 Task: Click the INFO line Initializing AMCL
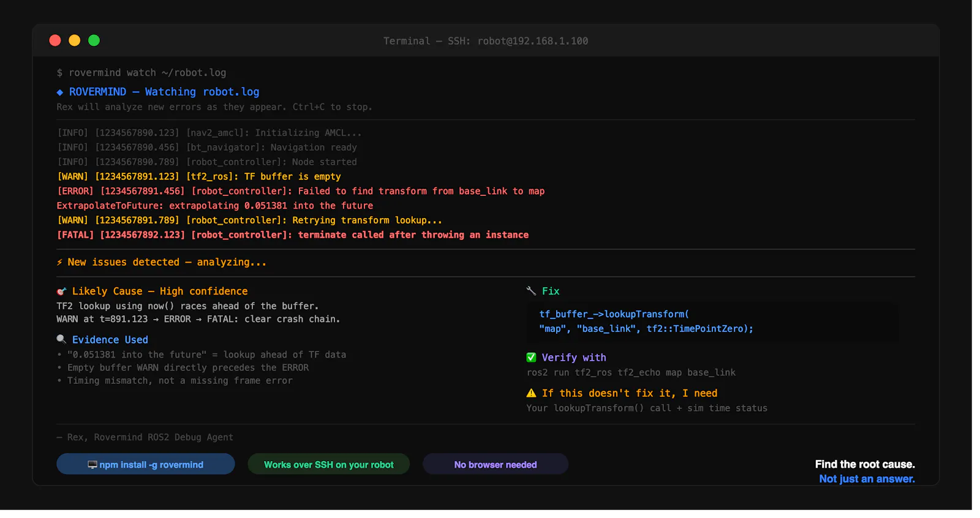[x=209, y=133]
